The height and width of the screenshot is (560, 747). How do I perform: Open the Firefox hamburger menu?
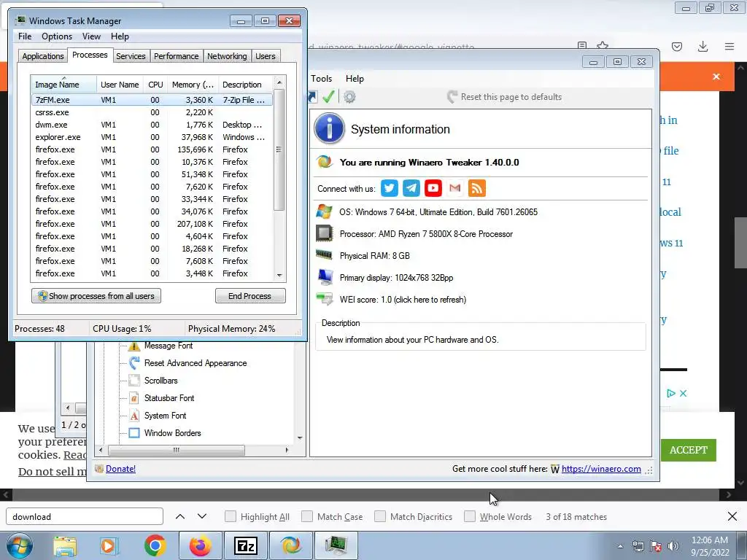click(729, 46)
